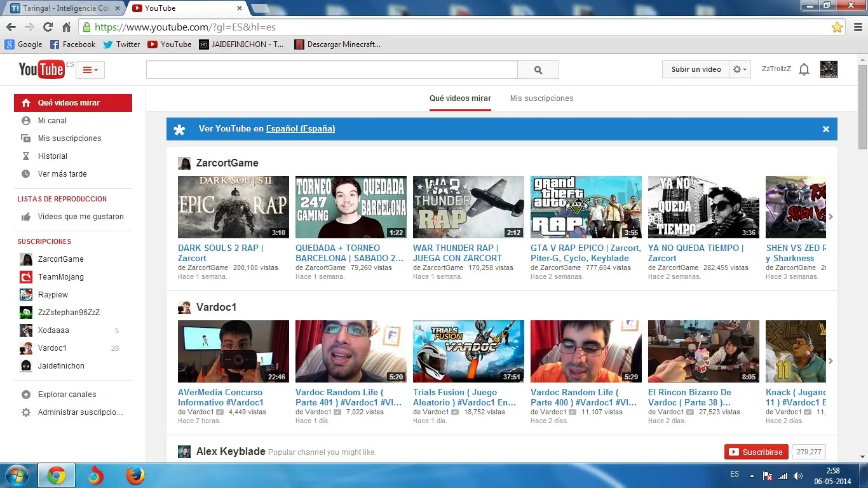Open the YouTube guide menu button
The width and height of the screenshot is (868, 488).
coord(90,70)
